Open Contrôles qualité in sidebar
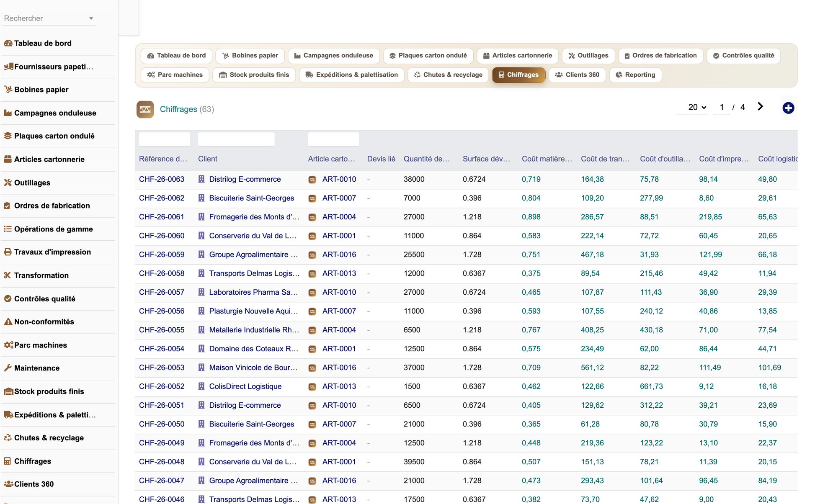The image size is (815, 504). (x=58, y=299)
